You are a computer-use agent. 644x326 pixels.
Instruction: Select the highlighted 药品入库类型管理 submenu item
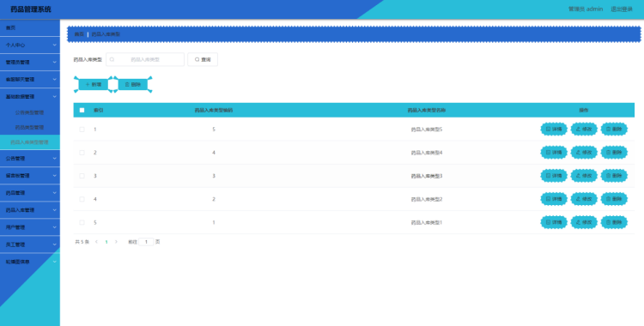click(30, 142)
